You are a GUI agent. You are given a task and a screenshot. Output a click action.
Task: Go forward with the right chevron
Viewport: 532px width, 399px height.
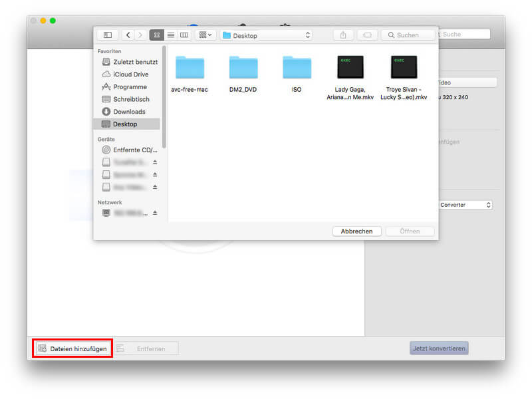pos(140,35)
